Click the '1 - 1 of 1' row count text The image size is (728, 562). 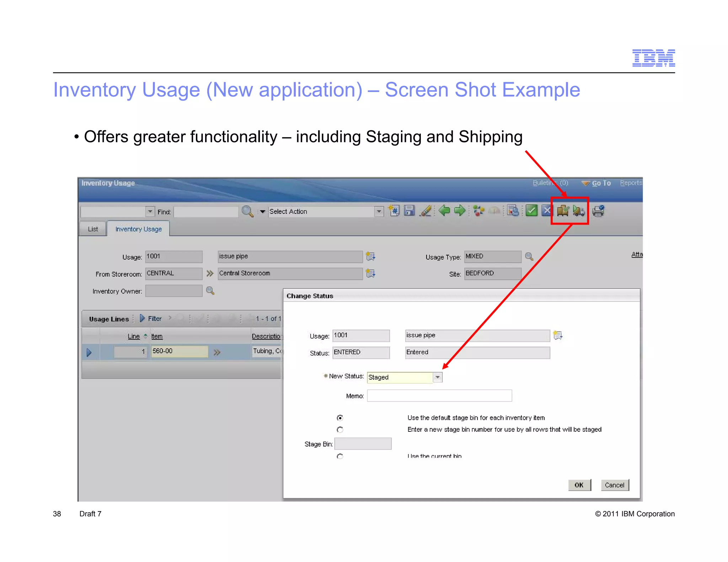point(268,319)
